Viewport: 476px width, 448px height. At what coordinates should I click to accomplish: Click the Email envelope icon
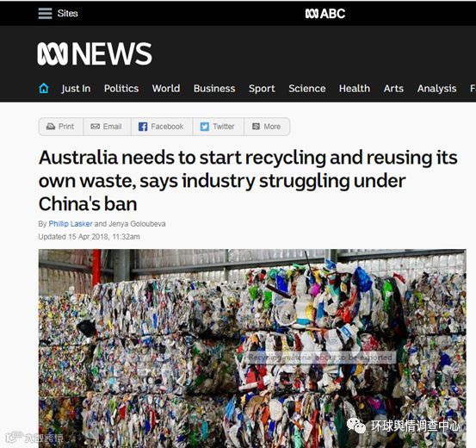pyautogui.click(x=95, y=127)
